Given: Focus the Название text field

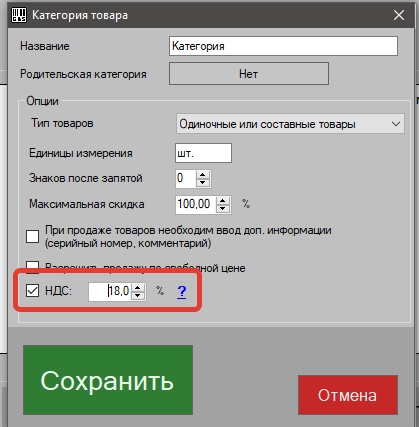Looking at the screenshot, I should (x=283, y=46).
